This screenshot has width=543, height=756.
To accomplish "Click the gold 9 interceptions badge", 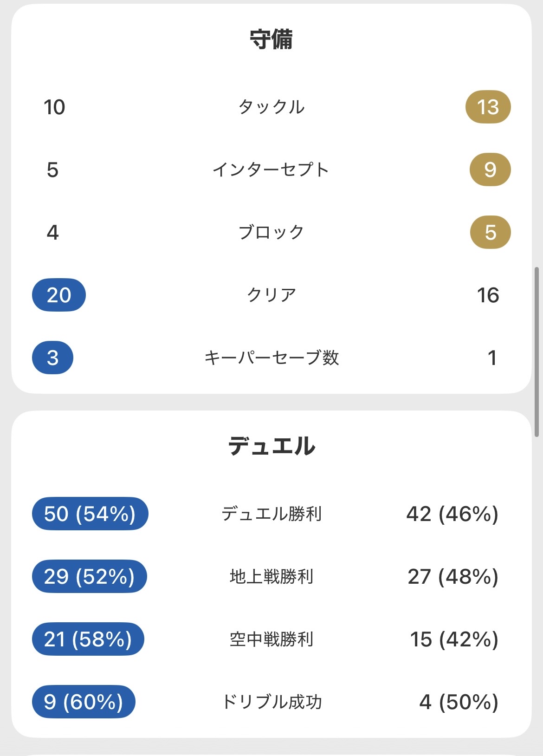I will coord(490,169).
